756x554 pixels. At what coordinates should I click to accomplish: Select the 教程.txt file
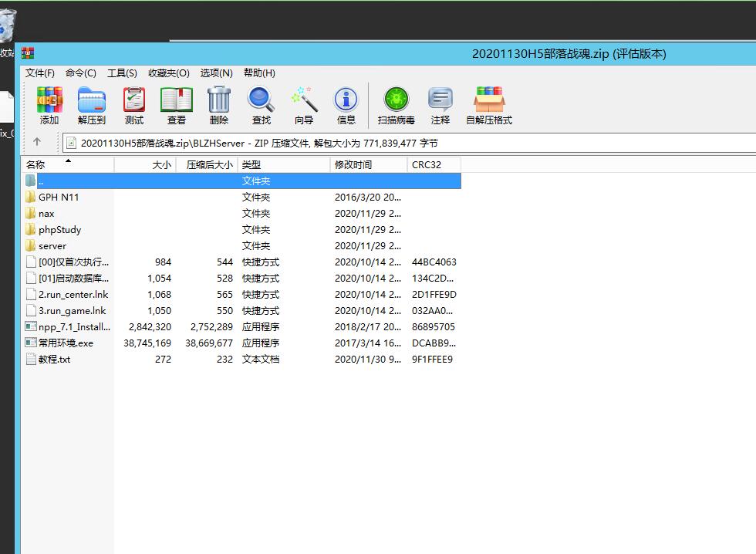[54, 360]
